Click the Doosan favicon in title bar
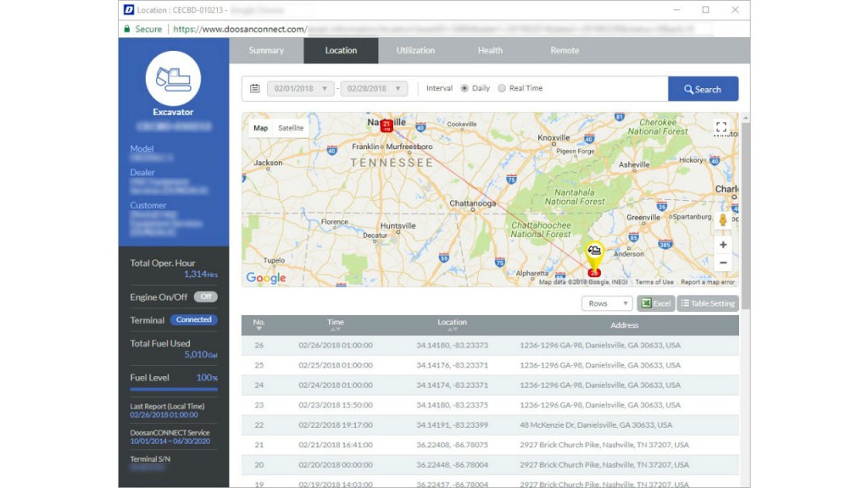868x488 pixels. 129,9
